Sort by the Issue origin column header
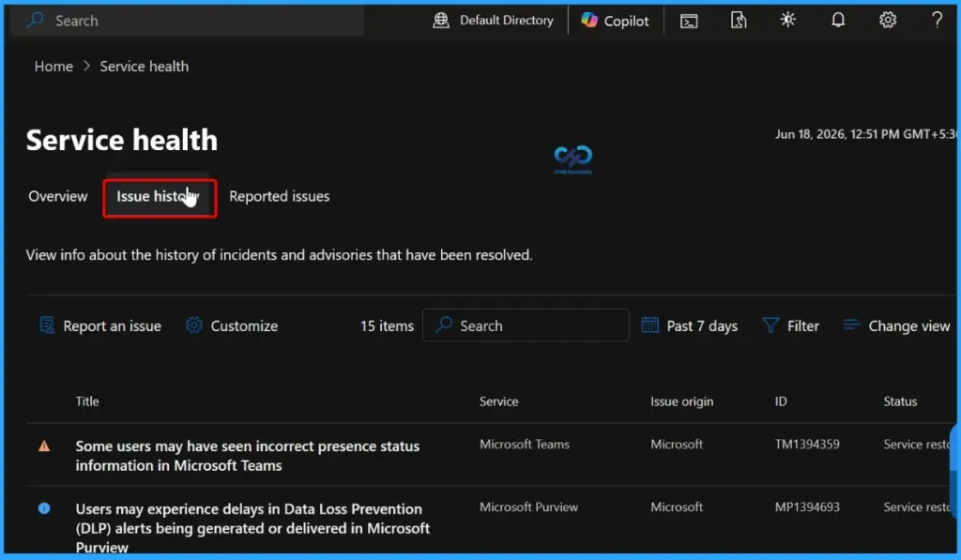Screen dimensions: 961x560 (x=681, y=401)
